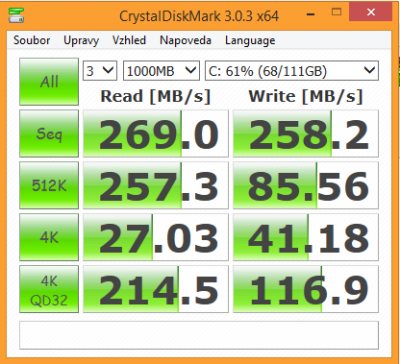Open the Napoveda menu
This screenshot has height=364, width=400.
coord(185,40)
